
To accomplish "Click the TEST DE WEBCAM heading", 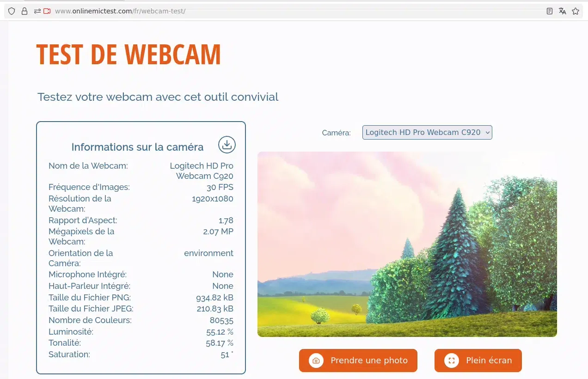I will click(x=129, y=54).
